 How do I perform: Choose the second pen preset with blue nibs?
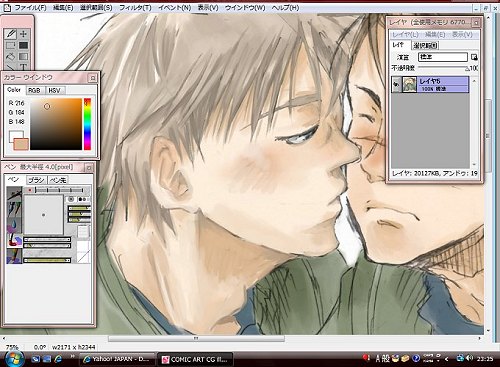click(x=14, y=209)
